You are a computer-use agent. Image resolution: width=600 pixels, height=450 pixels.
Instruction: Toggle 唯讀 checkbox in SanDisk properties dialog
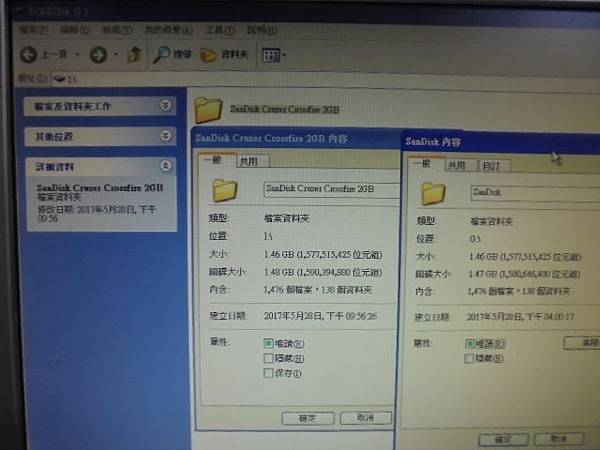click(x=470, y=343)
